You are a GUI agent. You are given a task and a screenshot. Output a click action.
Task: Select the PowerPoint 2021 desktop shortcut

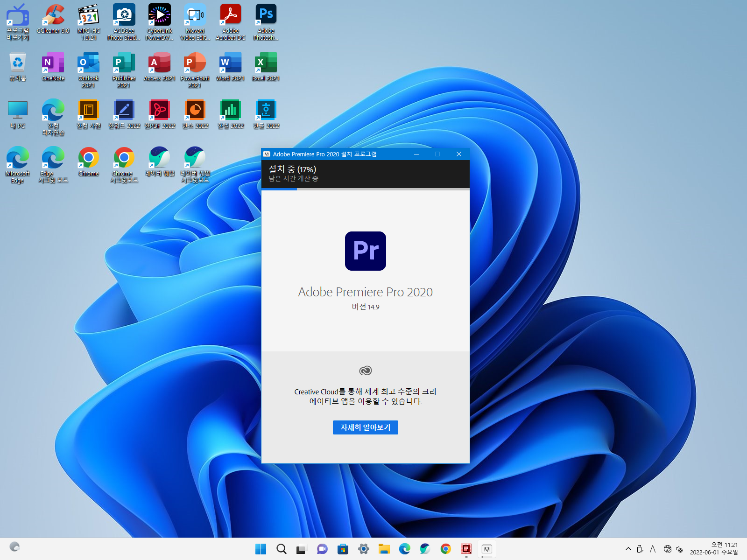tap(195, 70)
